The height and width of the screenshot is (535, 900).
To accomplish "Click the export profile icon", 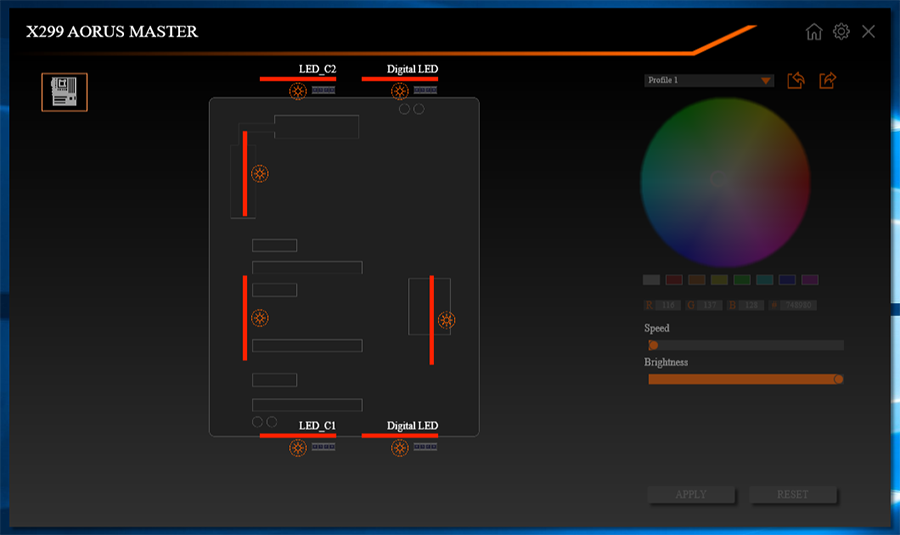I will coord(827,80).
